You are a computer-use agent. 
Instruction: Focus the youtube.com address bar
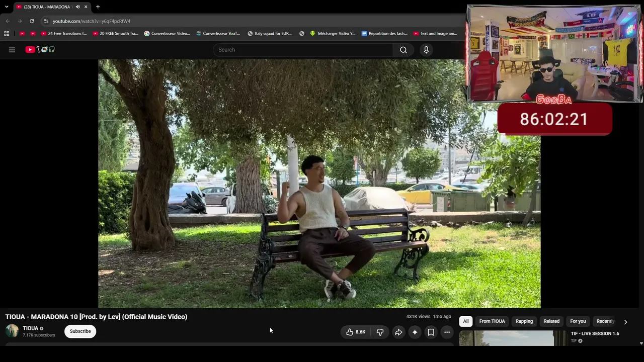point(252,21)
